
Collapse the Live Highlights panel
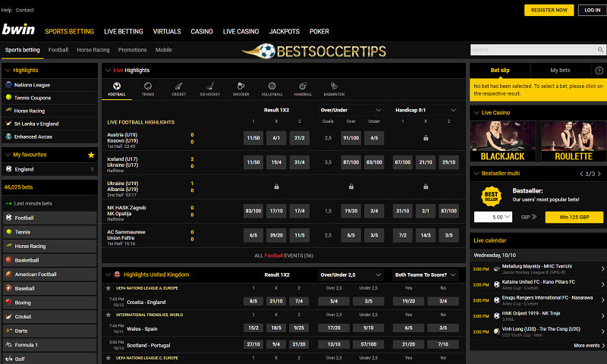(x=108, y=71)
